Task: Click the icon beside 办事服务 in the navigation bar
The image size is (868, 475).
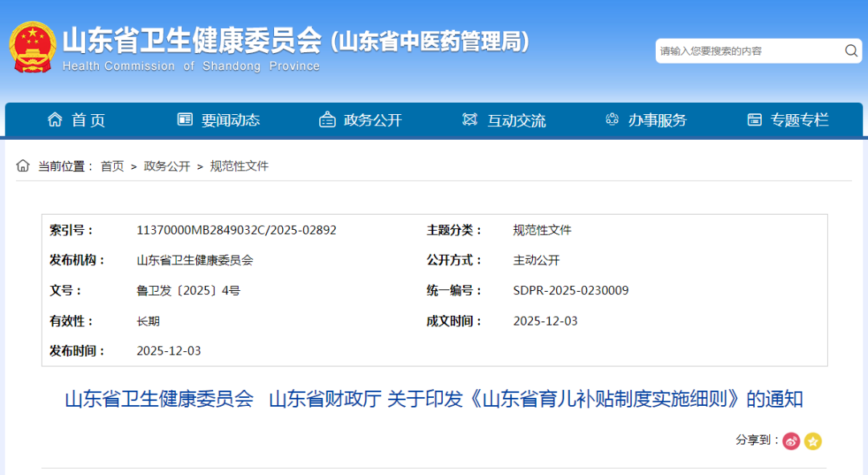Action: point(612,120)
